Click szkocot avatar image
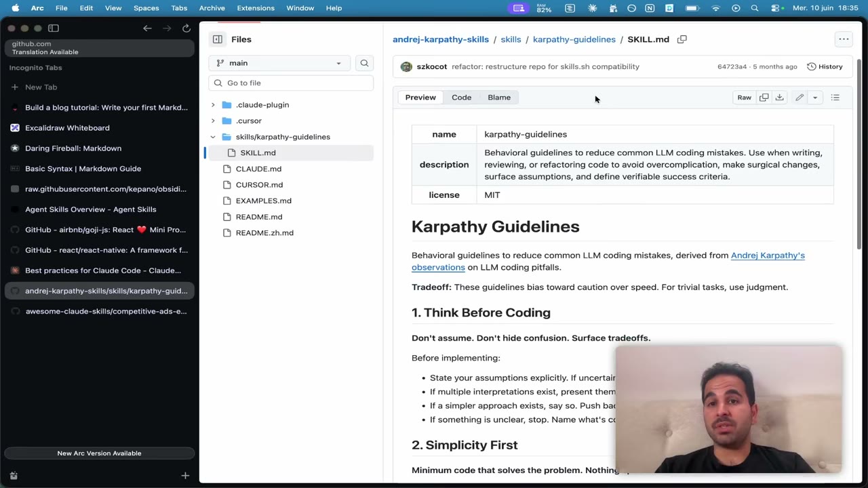Viewport: 868px width, 488px height. coord(406,66)
